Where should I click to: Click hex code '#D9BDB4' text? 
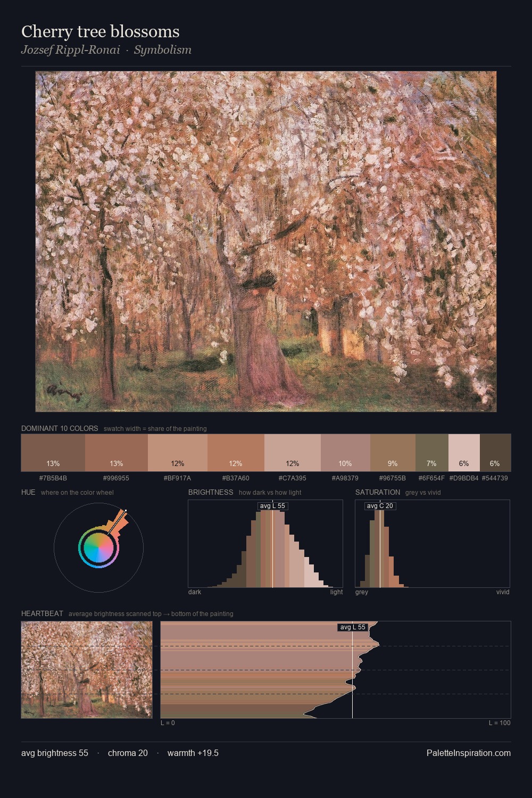coord(464,478)
